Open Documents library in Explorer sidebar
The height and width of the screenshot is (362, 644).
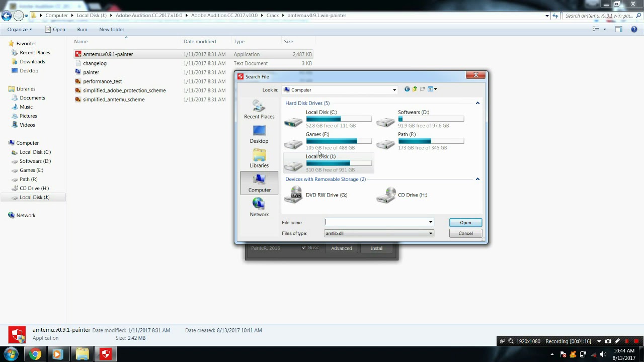[32, 98]
